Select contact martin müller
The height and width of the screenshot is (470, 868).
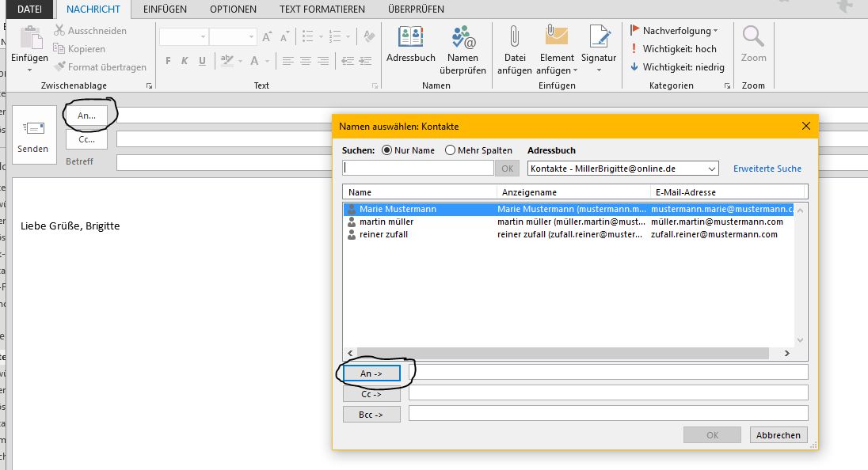(x=569, y=222)
